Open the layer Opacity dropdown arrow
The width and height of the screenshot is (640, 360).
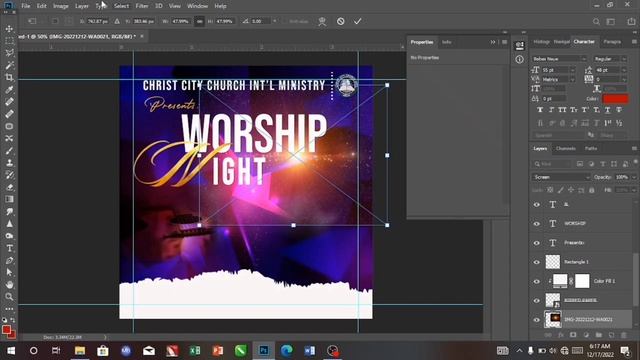[634, 177]
